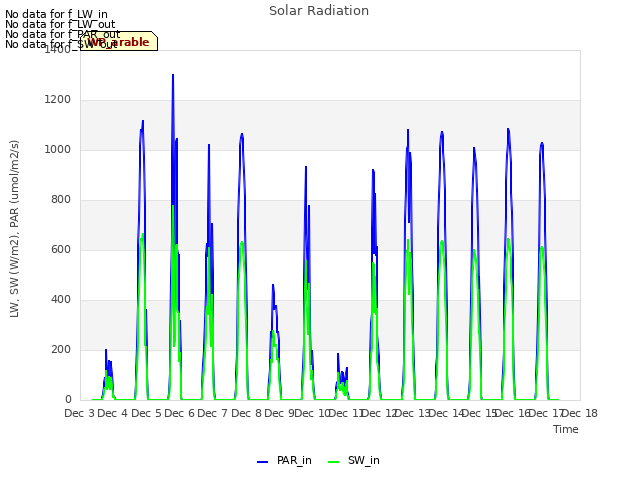
Task: Click the 0 y-axis tick label
Action: (68, 400)
